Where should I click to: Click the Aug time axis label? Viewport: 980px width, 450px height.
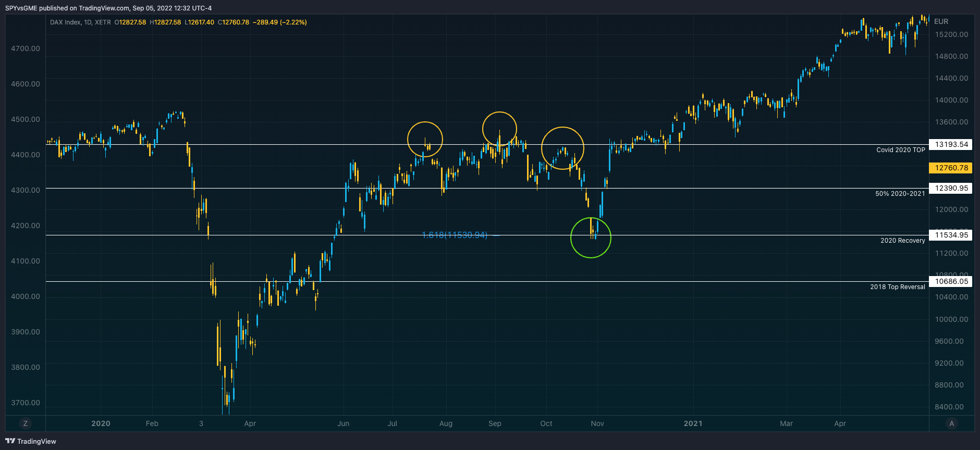[446, 423]
